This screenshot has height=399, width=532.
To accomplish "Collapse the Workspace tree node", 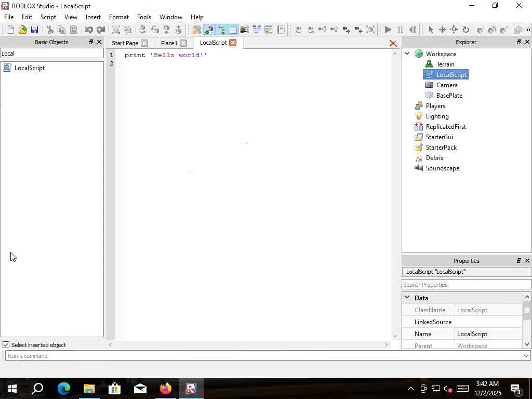I will click(407, 54).
